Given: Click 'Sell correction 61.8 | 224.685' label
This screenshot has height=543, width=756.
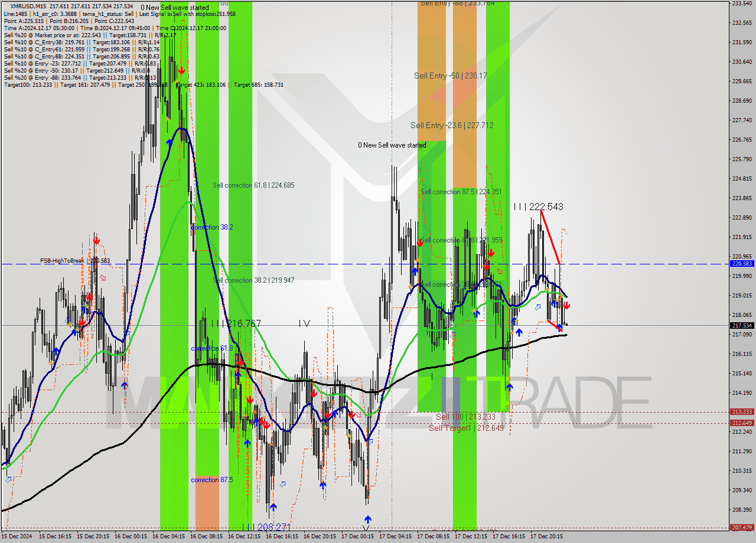Looking at the screenshot, I should click(x=253, y=185).
